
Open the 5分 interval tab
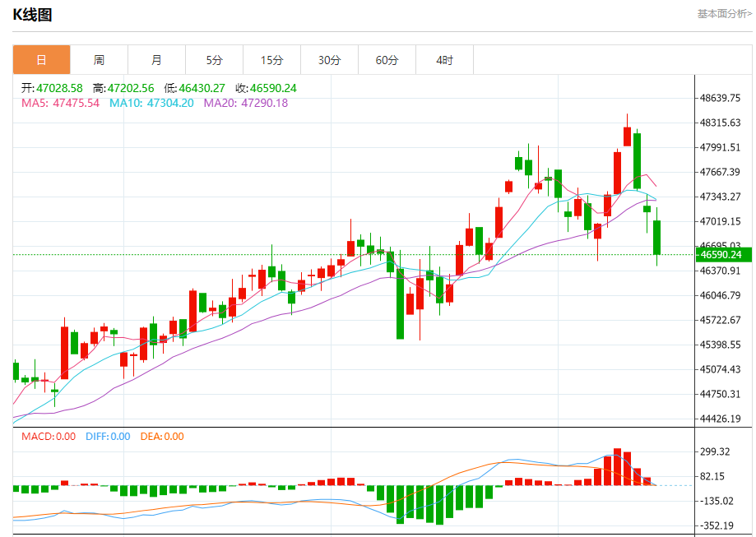pos(214,60)
